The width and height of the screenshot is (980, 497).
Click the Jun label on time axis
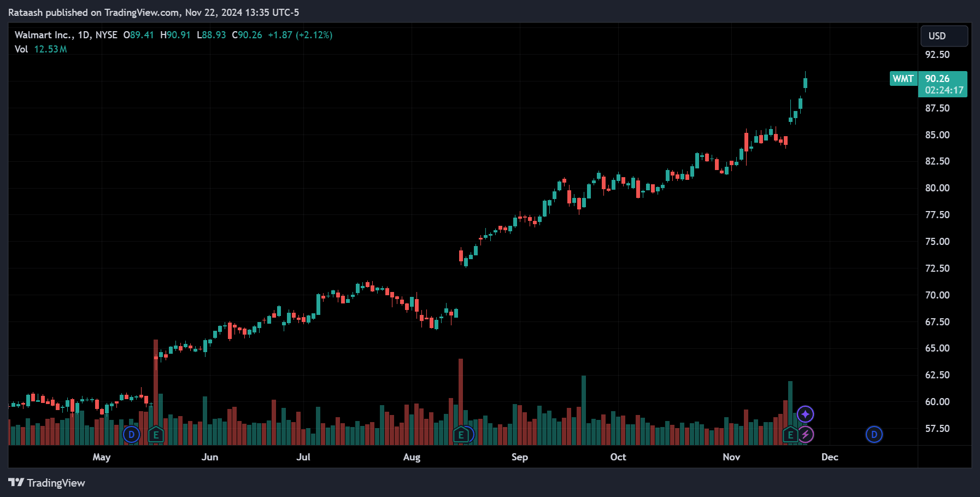tap(210, 457)
